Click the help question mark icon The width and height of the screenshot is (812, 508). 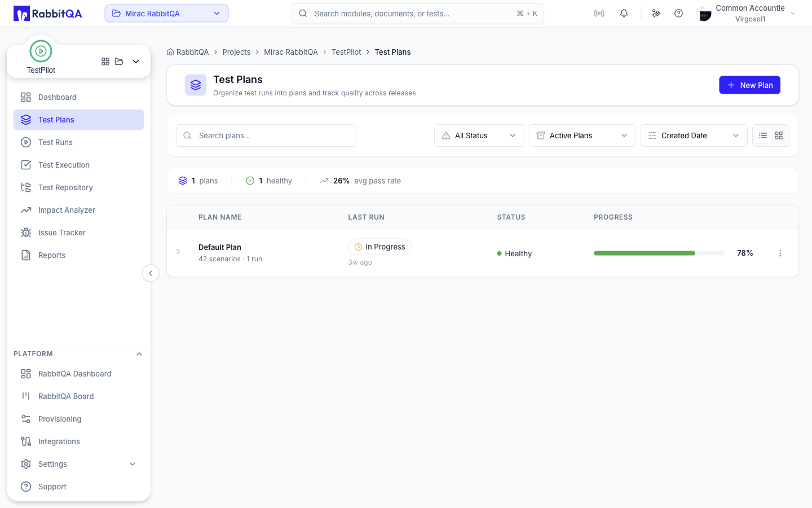click(x=678, y=14)
